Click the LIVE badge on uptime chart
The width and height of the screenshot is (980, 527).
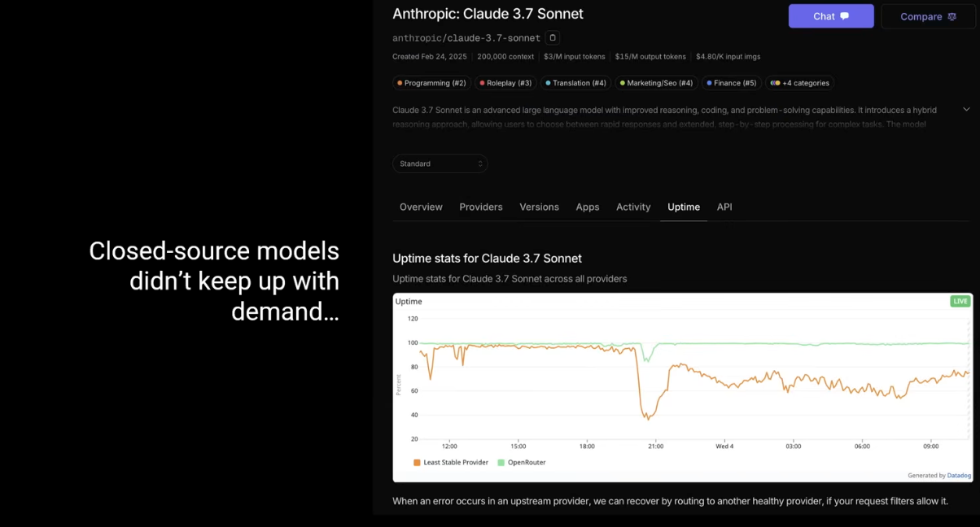coord(960,301)
